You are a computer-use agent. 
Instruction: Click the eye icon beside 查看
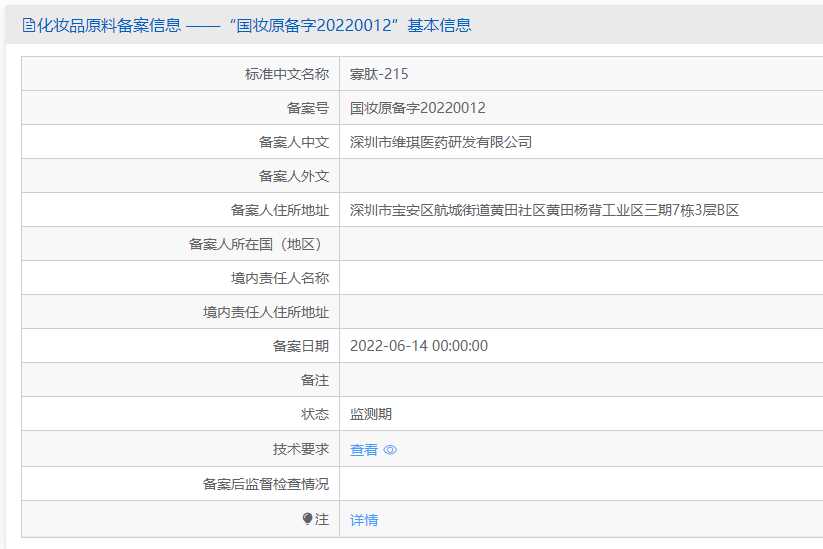(x=390, y=450)
